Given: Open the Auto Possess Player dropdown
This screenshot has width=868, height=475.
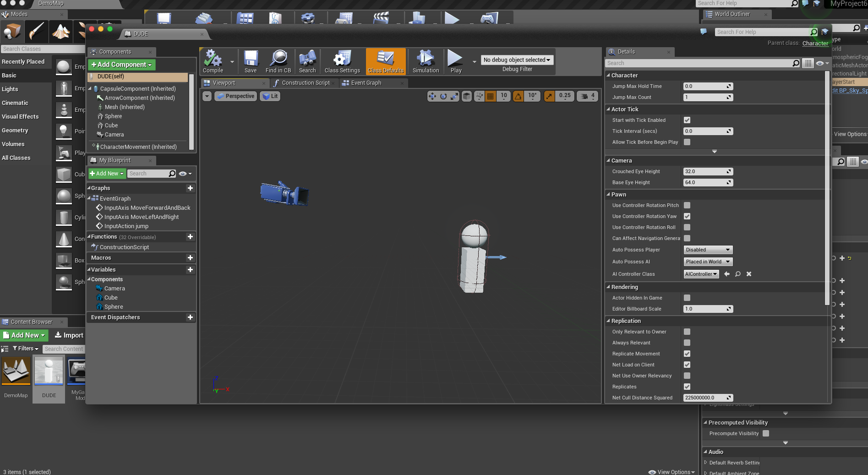Looking at the screenshot, I should (x=708, y=250).
